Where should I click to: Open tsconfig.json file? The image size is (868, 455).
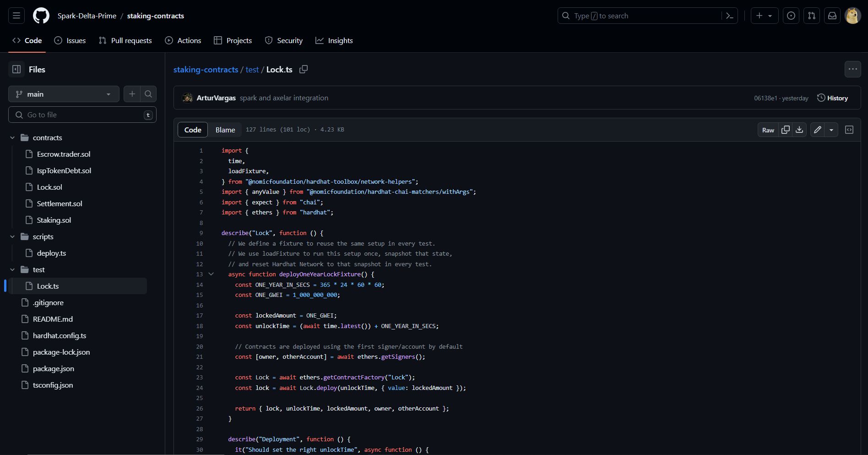click(53, 385)
